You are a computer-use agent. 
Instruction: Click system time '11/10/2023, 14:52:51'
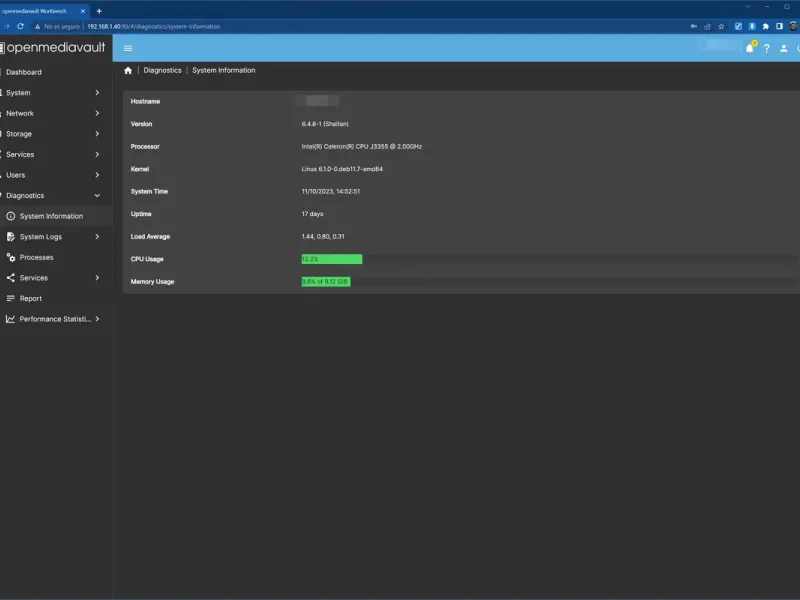(x=331, y=191)
